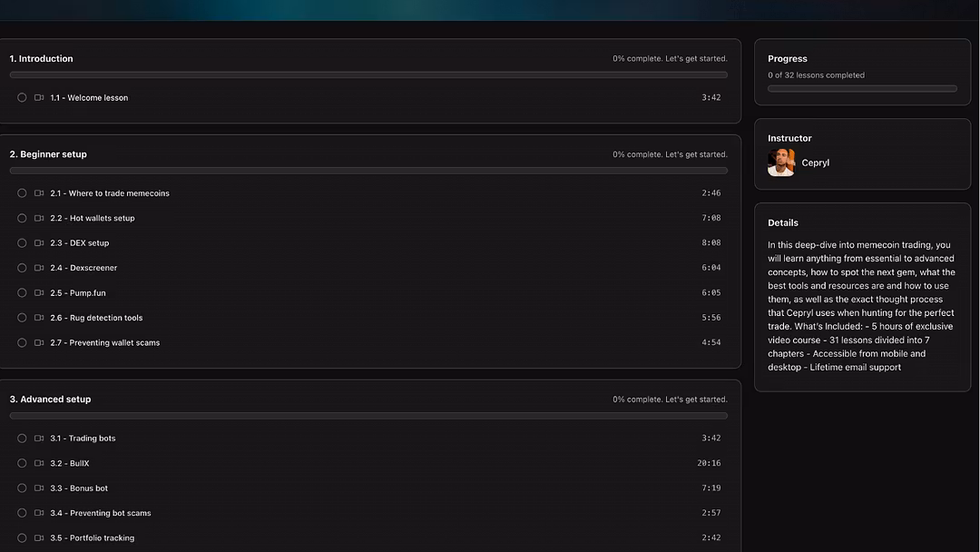Screen dimensions: 980x552
Task: Click video icon next to 3.5 Portfolio tracking
Action: click(x=39, y=537)
